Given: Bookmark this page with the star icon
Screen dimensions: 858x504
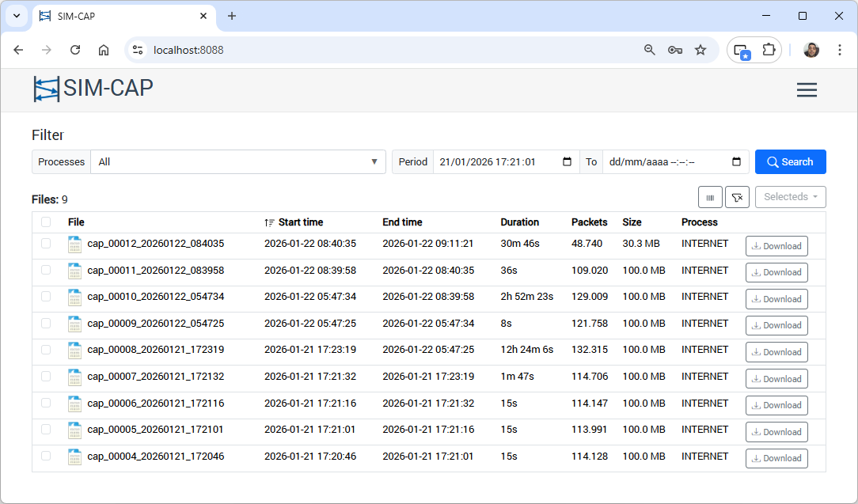Looking at the screenshot, I should tap(700, 50).
